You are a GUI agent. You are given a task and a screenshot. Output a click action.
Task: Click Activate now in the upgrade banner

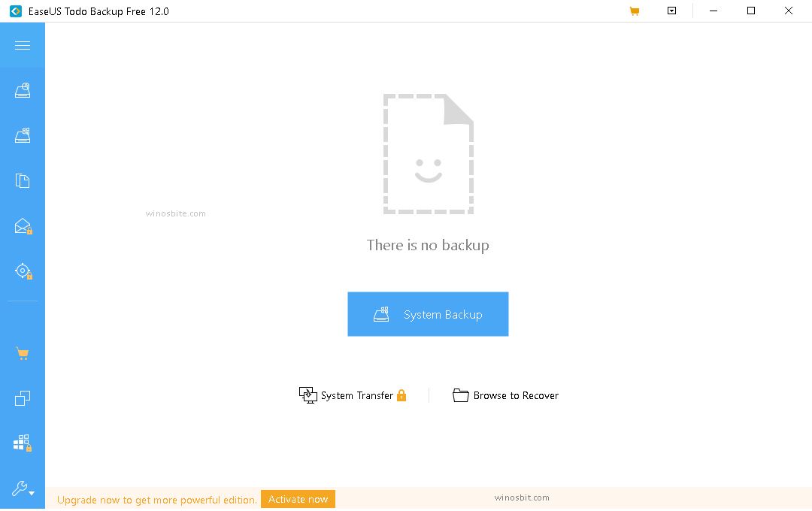pyautogui.click(x=298, y=498)
